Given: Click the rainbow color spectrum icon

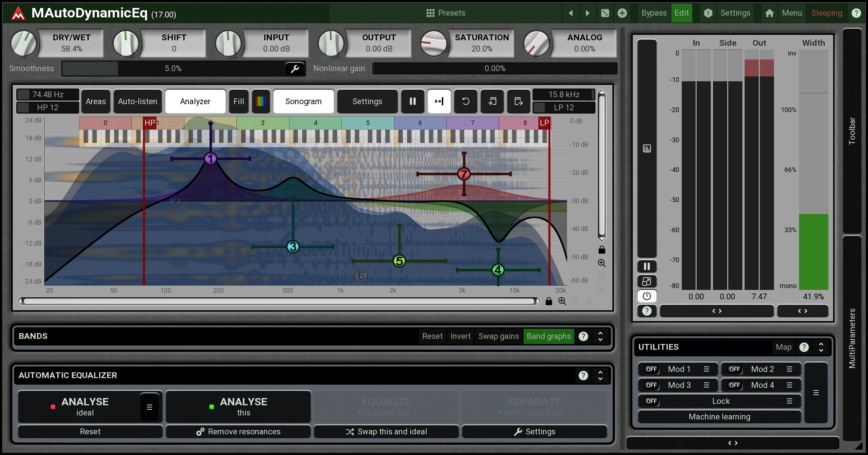Looking at the screenshot, I should click(261, 102).
